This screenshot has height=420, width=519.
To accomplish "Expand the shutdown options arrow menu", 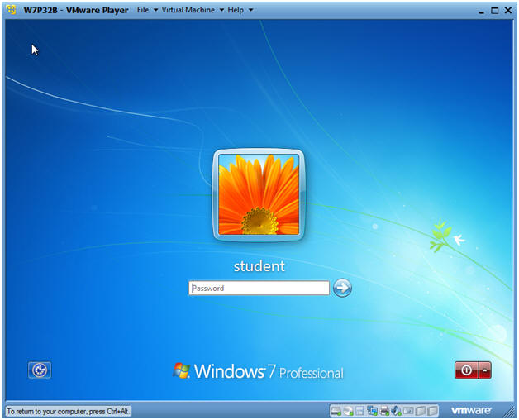I will pos(485,370).
